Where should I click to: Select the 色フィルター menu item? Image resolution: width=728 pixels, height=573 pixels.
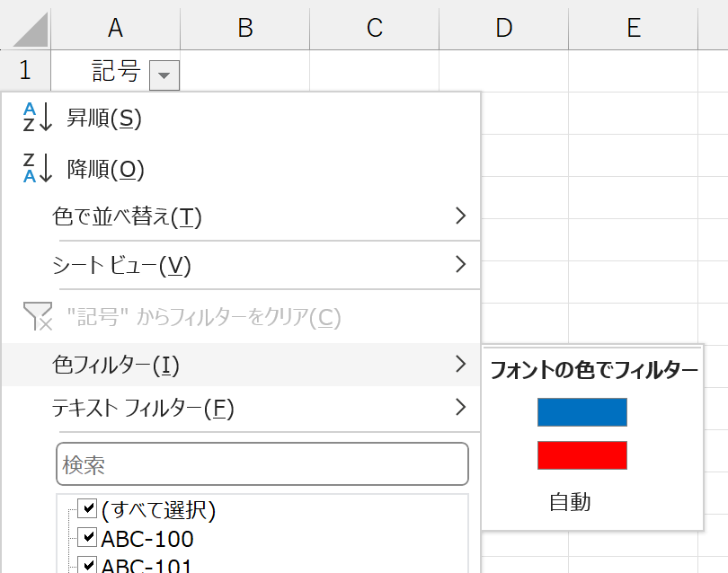241,365
